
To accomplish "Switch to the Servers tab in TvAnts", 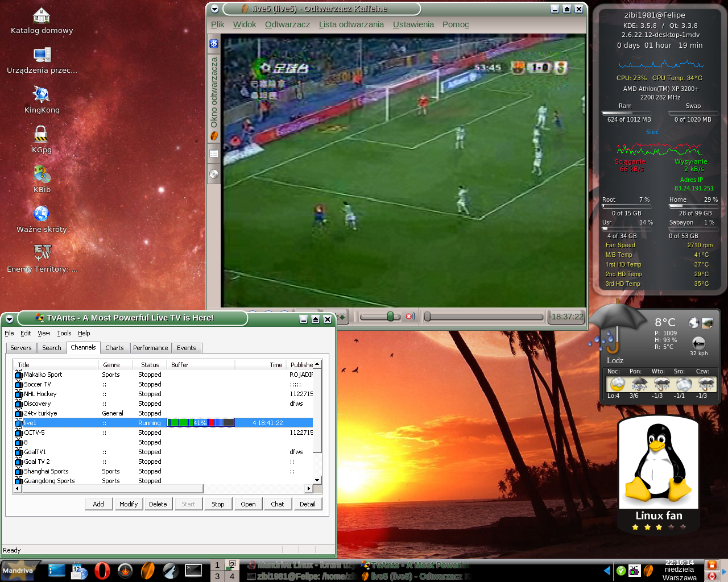I will pyautogui.click(x=21, y=348).
